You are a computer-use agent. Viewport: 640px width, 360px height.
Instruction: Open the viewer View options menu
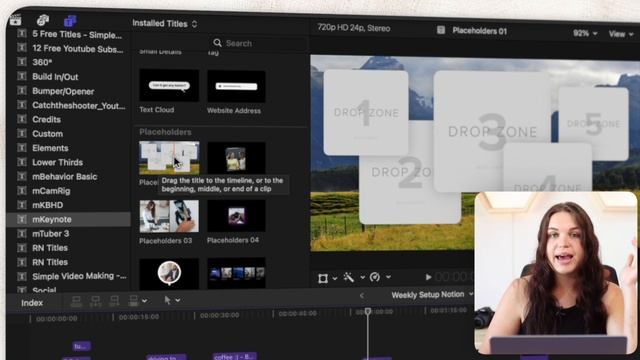click(x=621, y=34)
